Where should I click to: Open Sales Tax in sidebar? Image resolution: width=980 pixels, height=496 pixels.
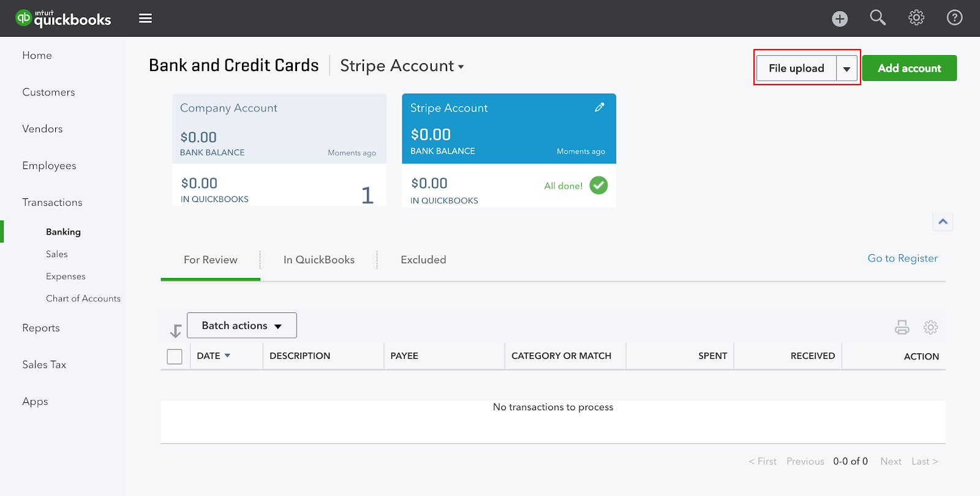click(x=44, y=365)
